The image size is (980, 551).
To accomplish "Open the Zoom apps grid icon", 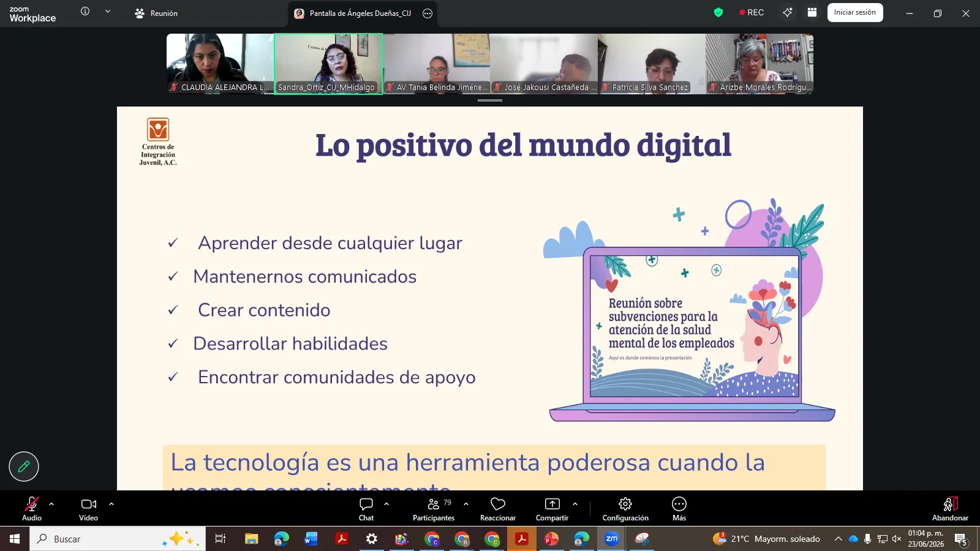I will pos(812,12).
